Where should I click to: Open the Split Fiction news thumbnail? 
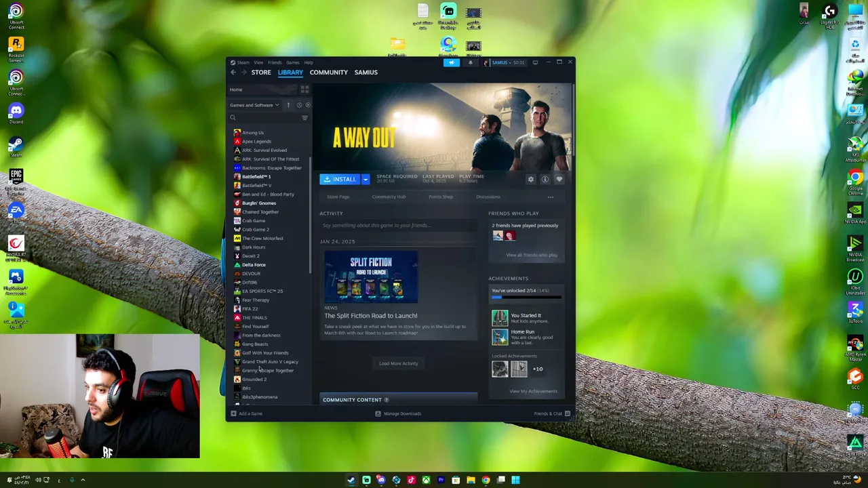[x=371, y=278]
